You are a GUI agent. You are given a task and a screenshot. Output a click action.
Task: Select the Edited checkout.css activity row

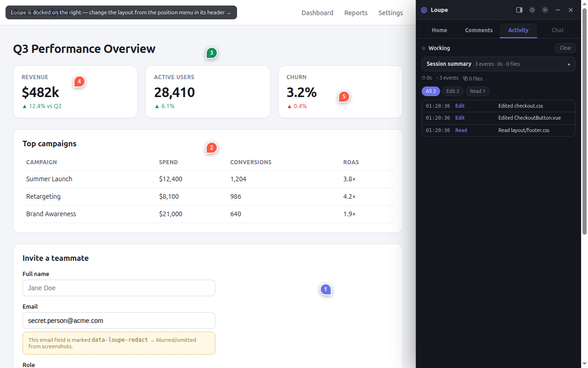pyautogui.click(x=498, y=106)
